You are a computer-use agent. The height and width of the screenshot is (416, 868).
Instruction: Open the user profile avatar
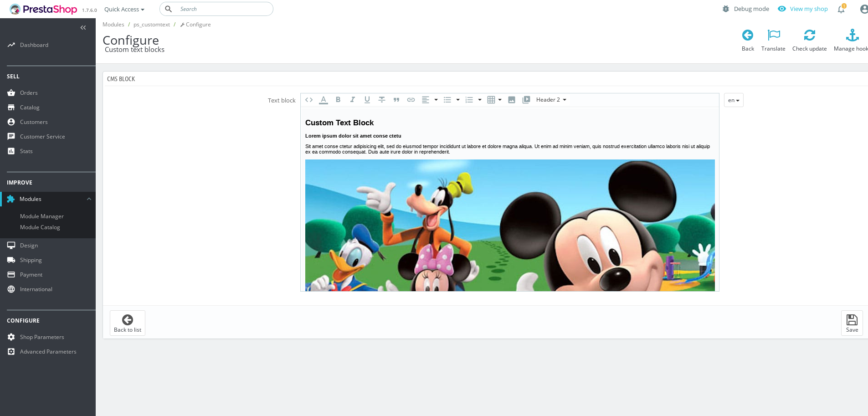pyautogui.click(x=863, y=9)
